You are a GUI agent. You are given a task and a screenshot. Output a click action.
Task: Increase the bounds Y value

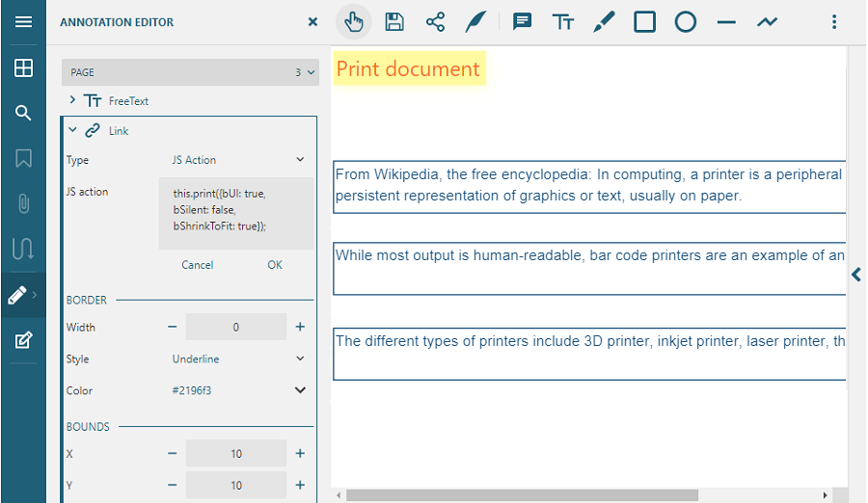point(300,486)
